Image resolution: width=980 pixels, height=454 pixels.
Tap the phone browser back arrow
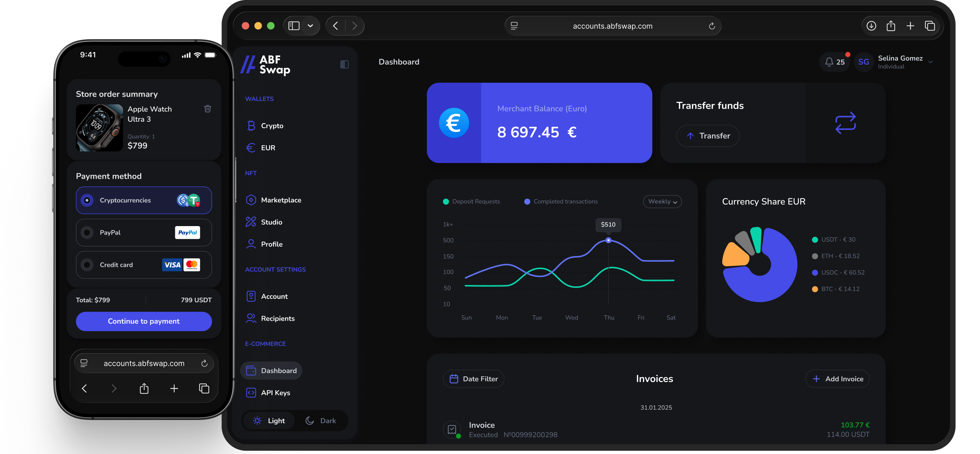(85, 388)
